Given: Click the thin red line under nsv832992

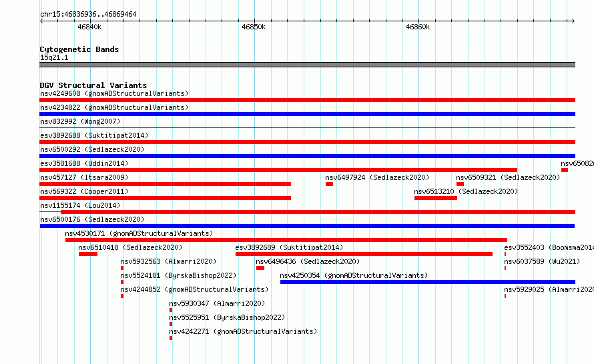Looking at the screenshot, I should [307, 128].
